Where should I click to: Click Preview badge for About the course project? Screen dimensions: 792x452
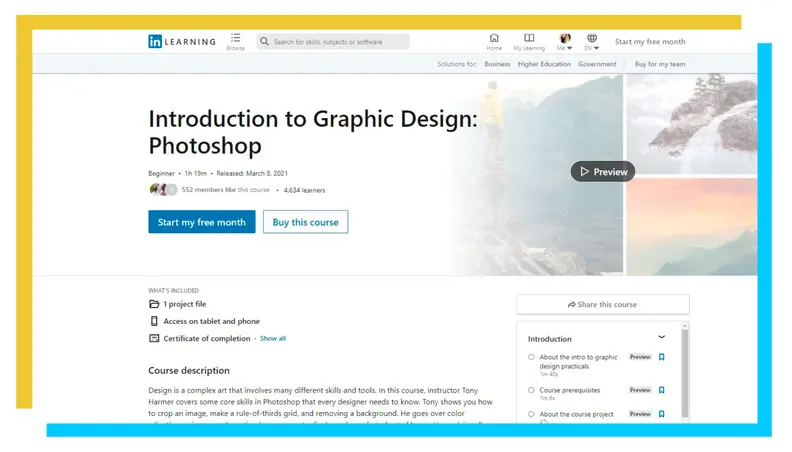tap(640, 414)
